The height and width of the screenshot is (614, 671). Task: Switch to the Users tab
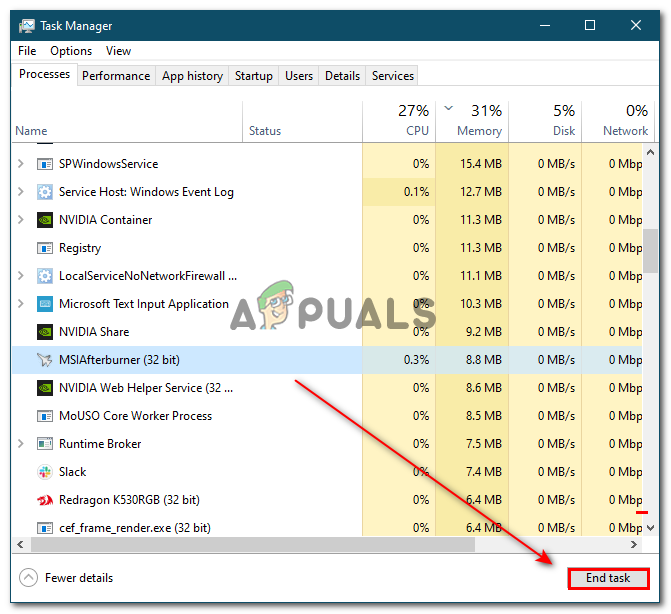pos(299,76)
